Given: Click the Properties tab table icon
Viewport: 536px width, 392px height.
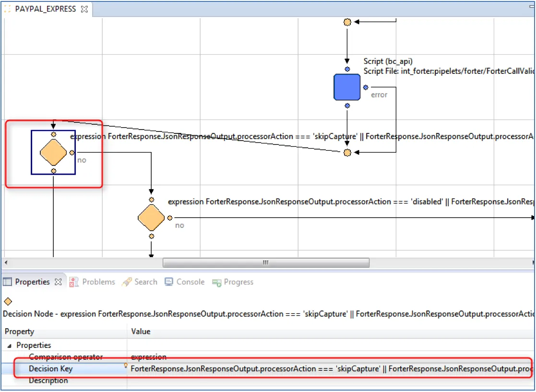Looking at the screenshot, I should pos(8,282).
